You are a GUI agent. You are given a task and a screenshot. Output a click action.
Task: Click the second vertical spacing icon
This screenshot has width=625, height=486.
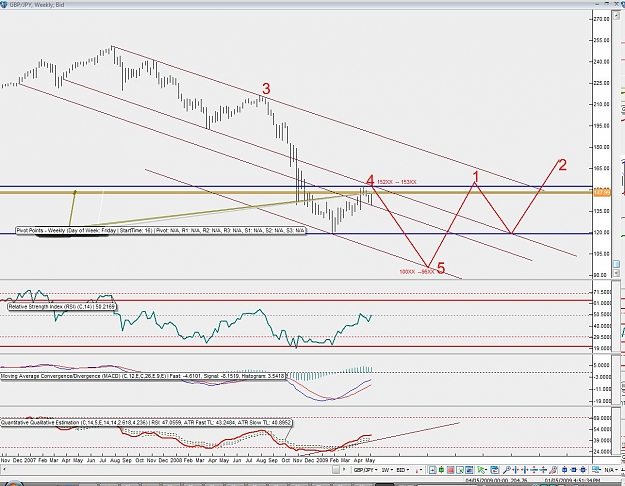(x=543, y=470)
